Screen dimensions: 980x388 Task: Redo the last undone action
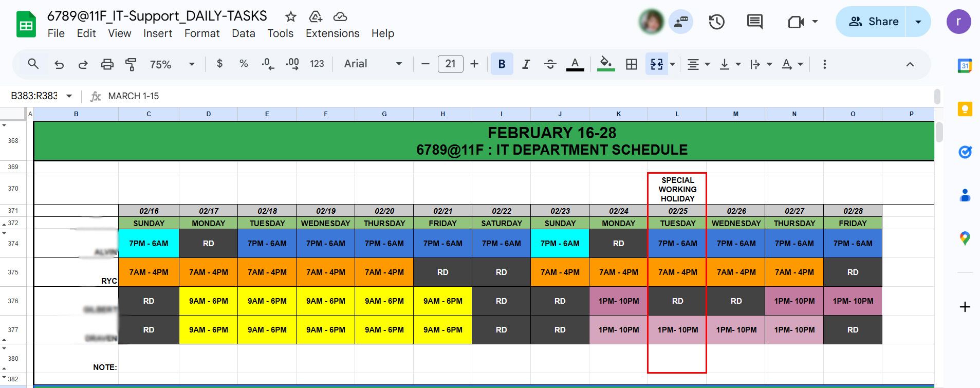[83, 64]
